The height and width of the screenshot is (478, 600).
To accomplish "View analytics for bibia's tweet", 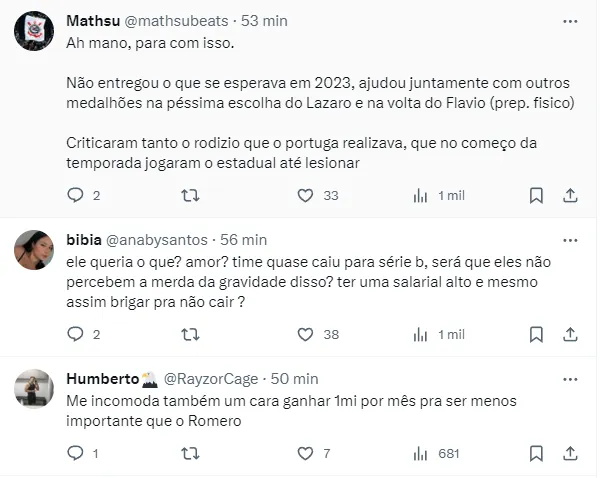I will [x=421, y=334].
